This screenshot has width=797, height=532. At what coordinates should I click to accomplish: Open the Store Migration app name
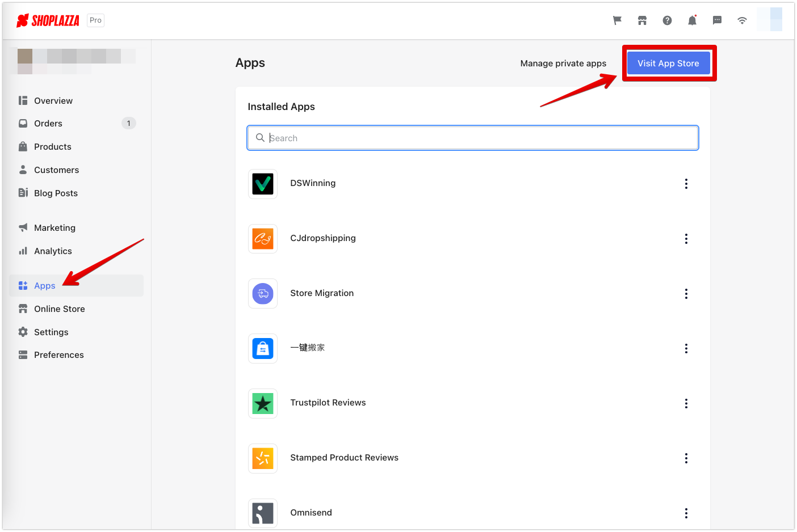322,293
